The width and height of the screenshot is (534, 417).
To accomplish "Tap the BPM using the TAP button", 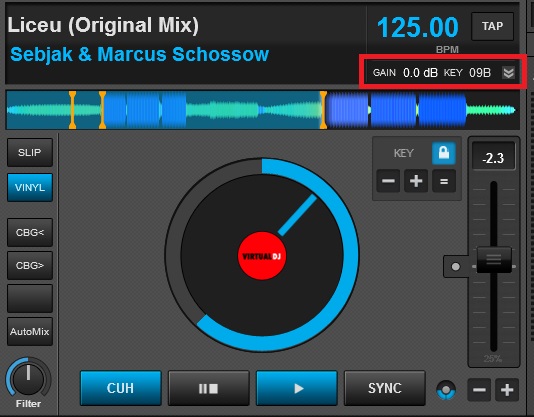I will (x=492, y=26).
